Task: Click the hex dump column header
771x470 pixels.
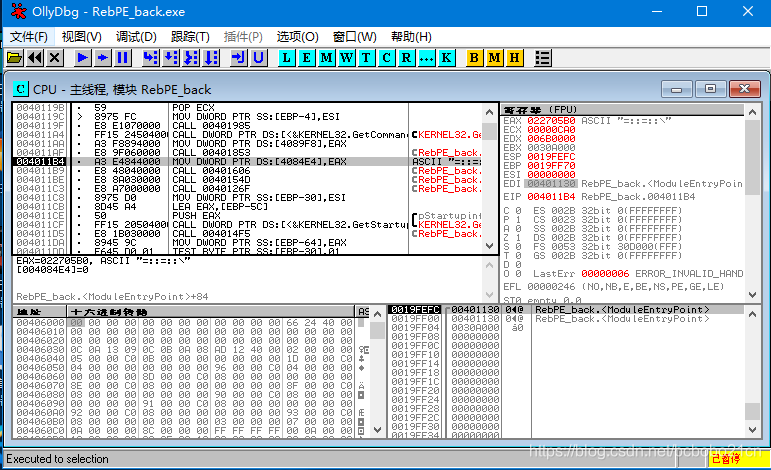Action: (210, 312)
